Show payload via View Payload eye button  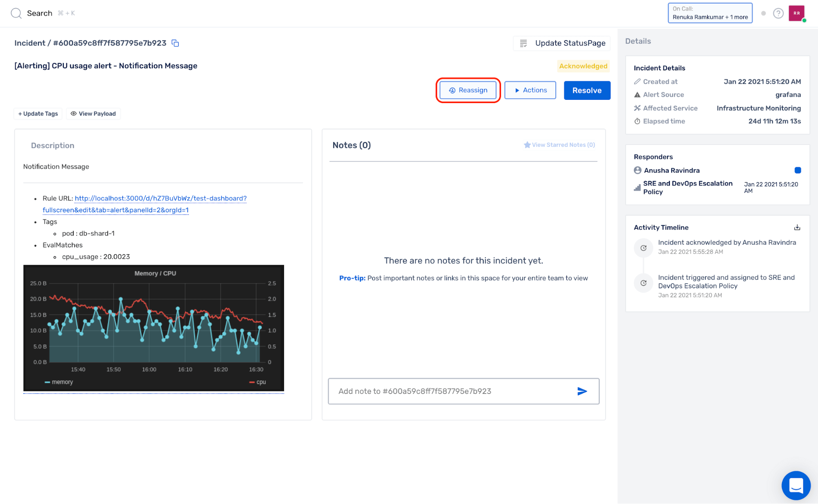pyautogui.click(x=93, y=114)
